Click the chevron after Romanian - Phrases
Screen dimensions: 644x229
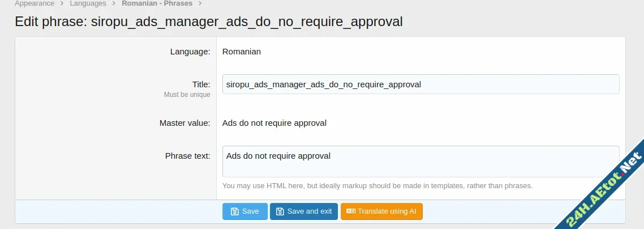(200, 3)
